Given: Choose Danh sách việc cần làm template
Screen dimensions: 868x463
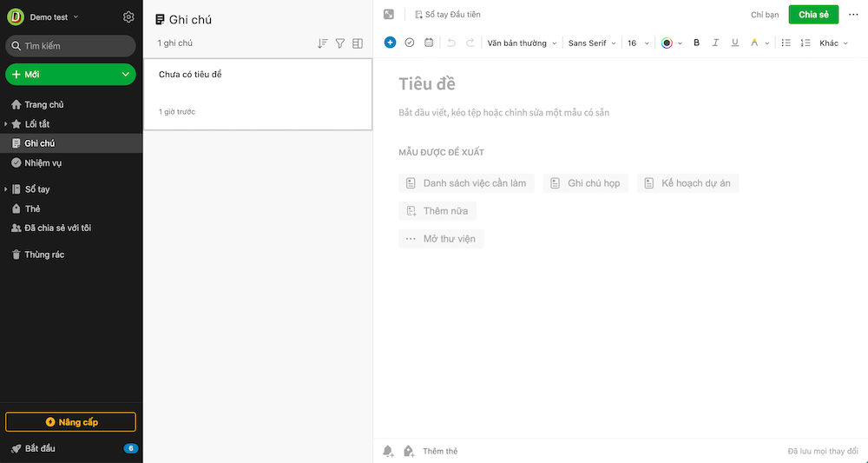Looking at the screenshot, I should (466, 183).
